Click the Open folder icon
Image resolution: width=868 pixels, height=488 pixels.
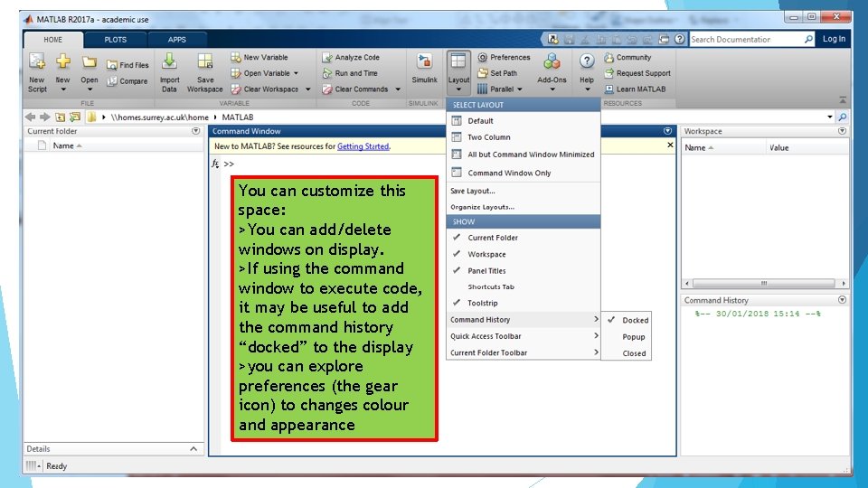[x=90, y=62]
